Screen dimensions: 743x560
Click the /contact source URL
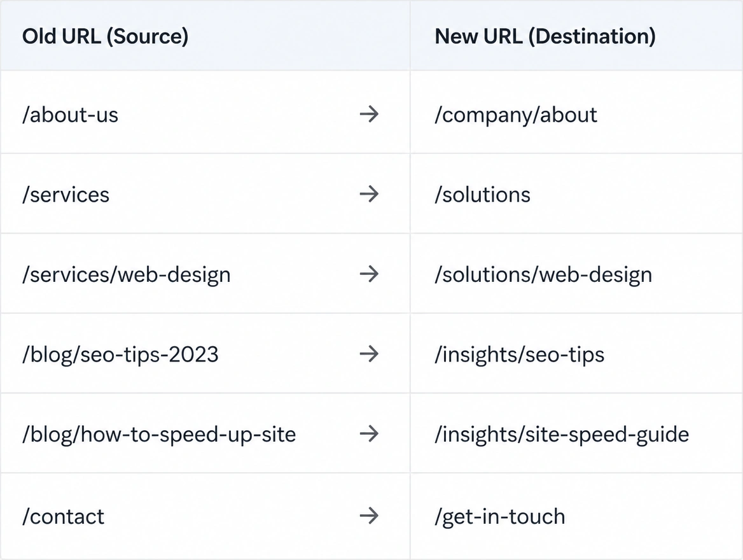[x=63, y=517]
